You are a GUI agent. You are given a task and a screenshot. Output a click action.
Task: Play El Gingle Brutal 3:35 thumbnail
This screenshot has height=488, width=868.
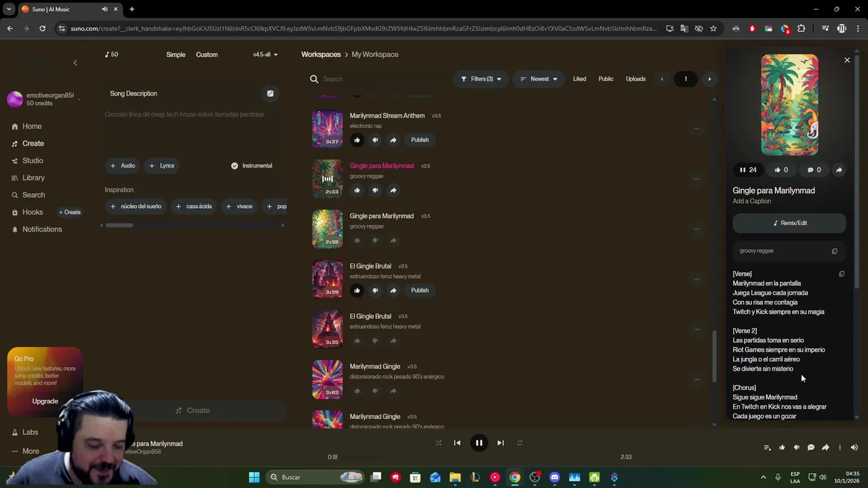(x=328, y=329)
